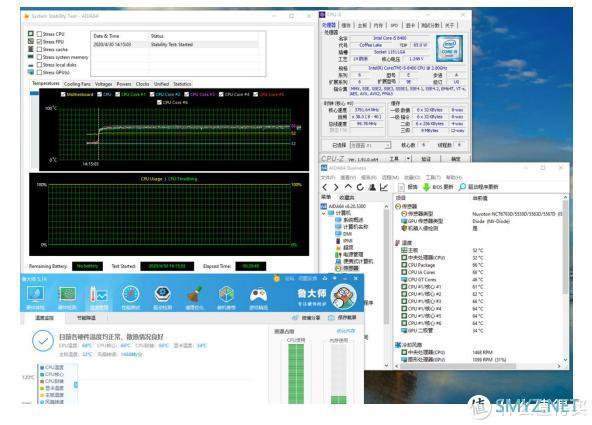Select the DMI tree item
Viewport: 592px width, 425px height.
tap(344, 234)
